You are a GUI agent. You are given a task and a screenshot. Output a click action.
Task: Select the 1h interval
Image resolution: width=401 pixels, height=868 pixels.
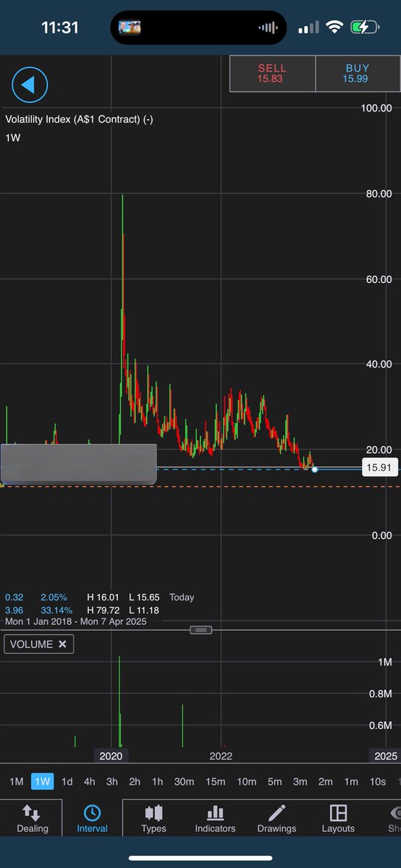point(157,781)
